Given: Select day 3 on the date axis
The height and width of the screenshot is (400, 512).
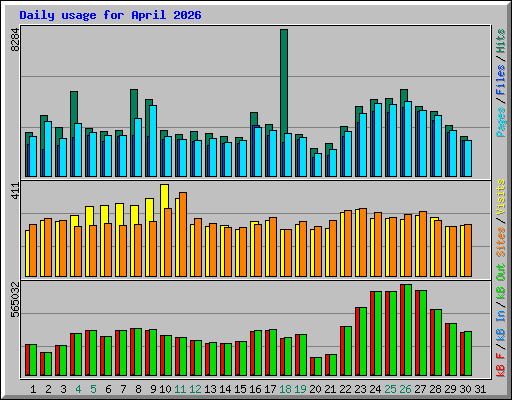Looking at the screenshot, I should coord(63,389).
